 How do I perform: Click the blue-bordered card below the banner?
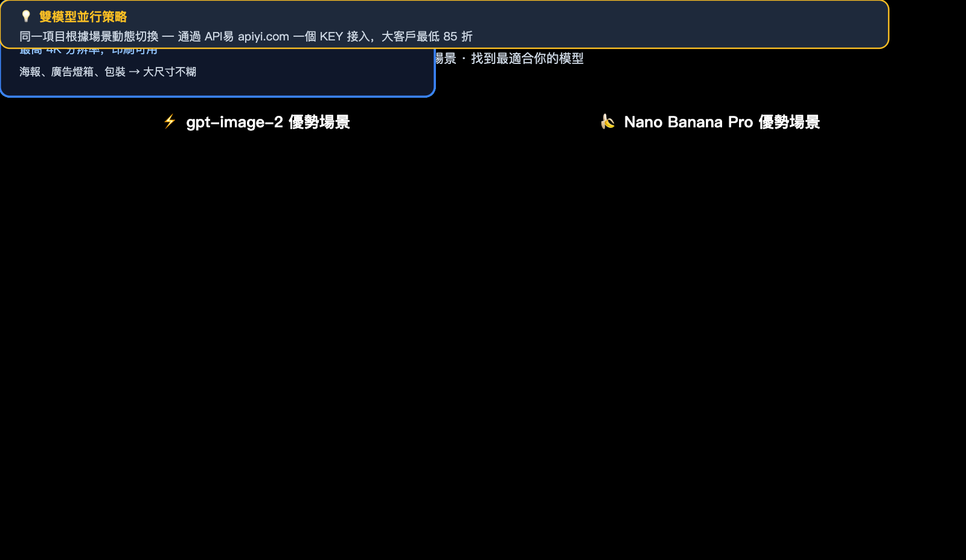point(217,72)
